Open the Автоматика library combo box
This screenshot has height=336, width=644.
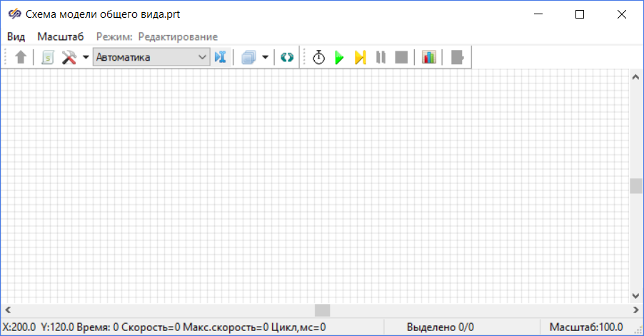151,58
